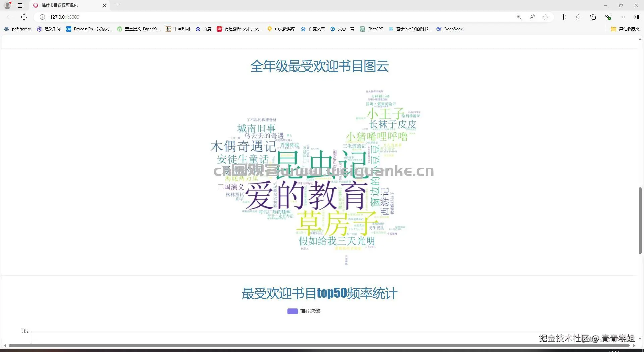Close the 推荐书目数据可视化 tab
644x352 pixels.
pos(104,5)
